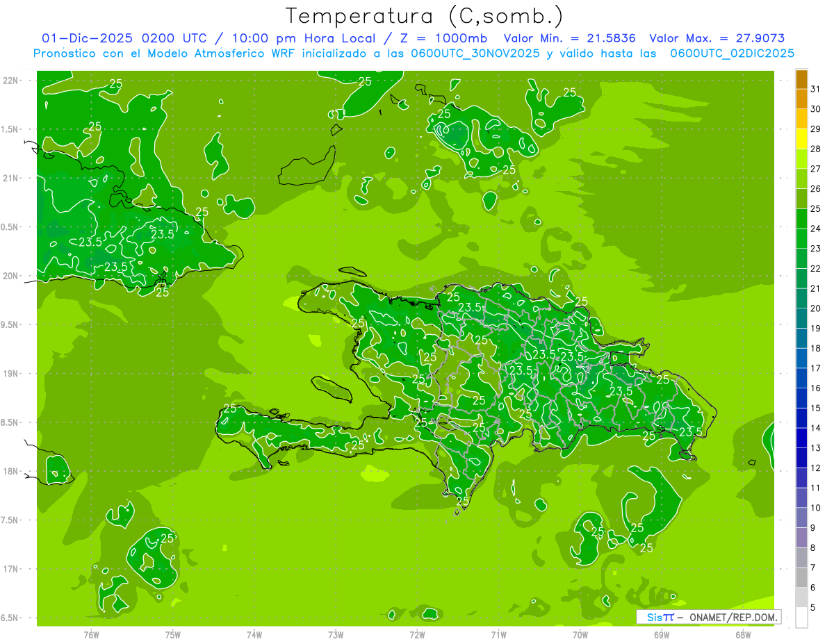This screenshot has height=644, width=834.
Task: Pick the orange 30–31 legend swatch
Action: click(x=801, y=99)
